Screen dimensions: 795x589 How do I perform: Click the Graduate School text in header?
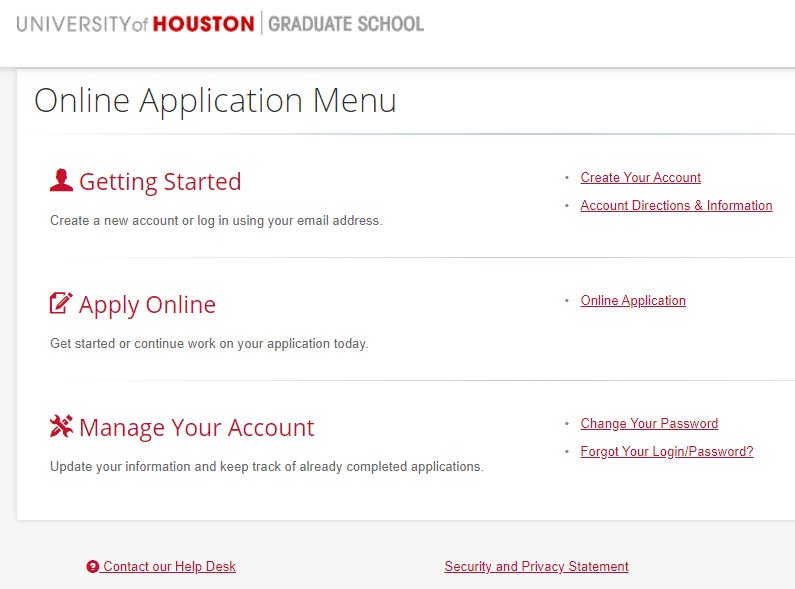point(346,24)
